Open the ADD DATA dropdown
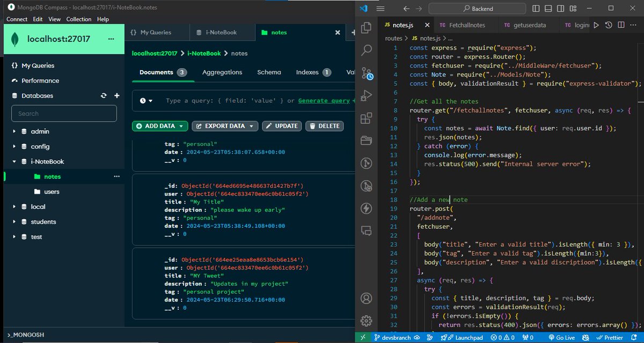Image resolution: width=644 pixels, height=343 pixels. point(160,126)
